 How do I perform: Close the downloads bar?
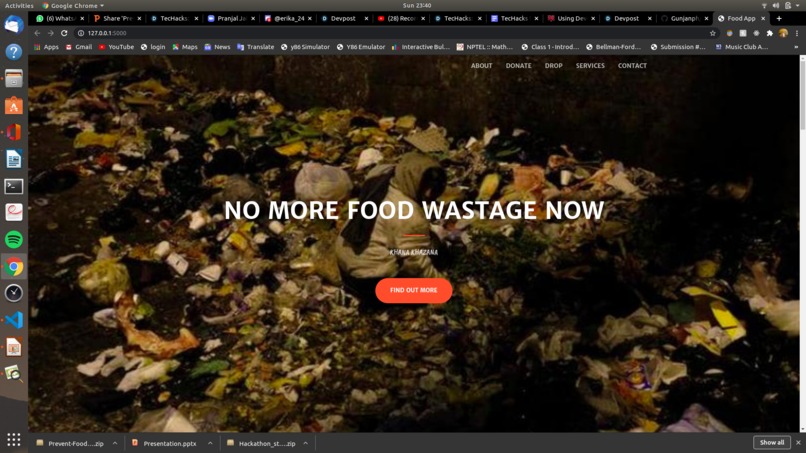coord(798,443)
